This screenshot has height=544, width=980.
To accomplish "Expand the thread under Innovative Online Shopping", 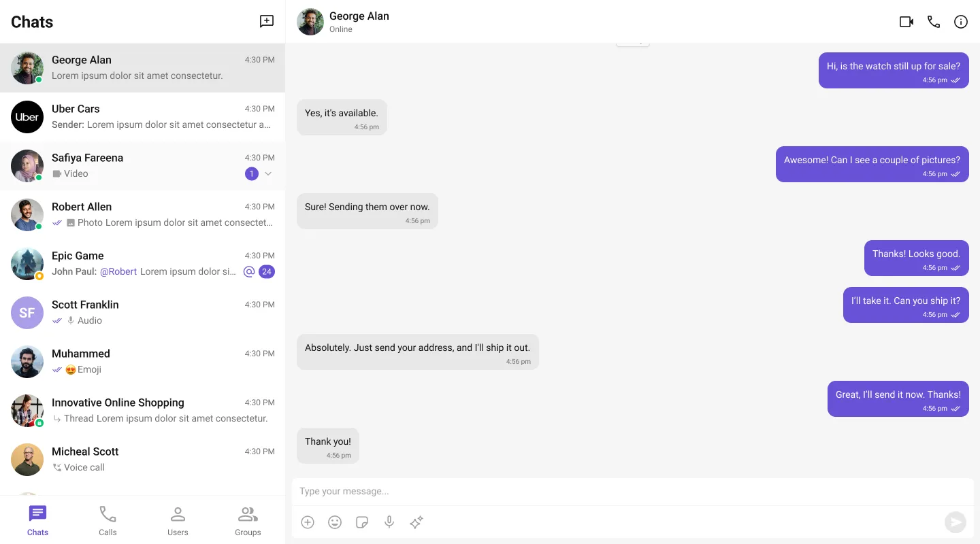I will point(58,418).
